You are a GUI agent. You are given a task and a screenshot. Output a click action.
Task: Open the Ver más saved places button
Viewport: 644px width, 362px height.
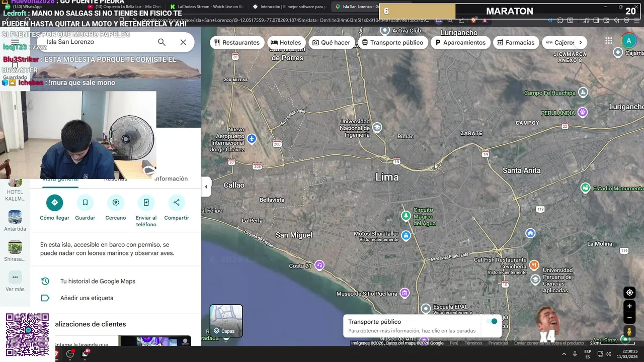pyautogui.click(x=15, y=282)
